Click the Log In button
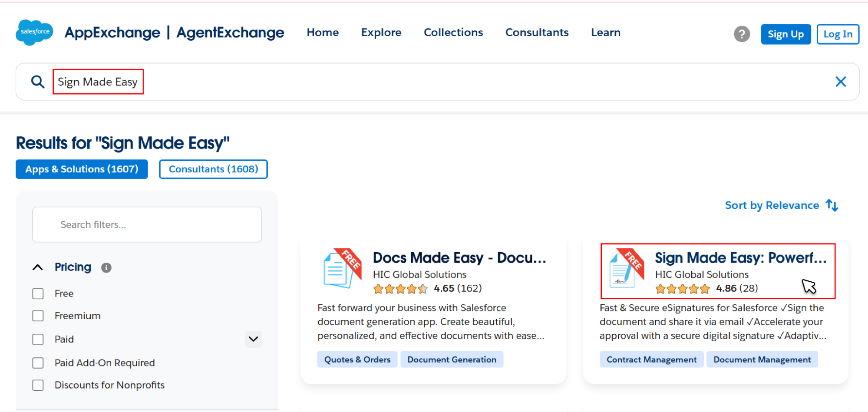 tap(838, 34)
